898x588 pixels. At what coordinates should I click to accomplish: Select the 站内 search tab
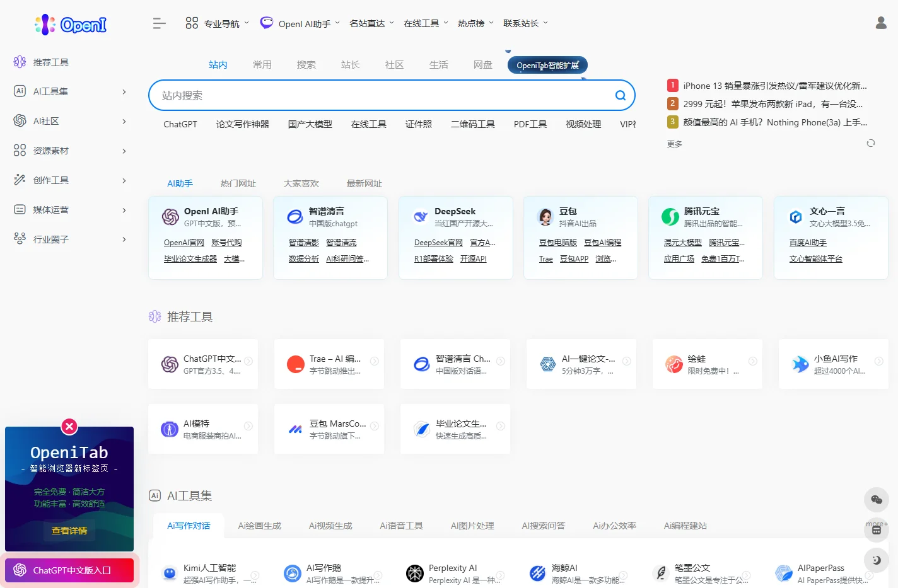point(218,65)
